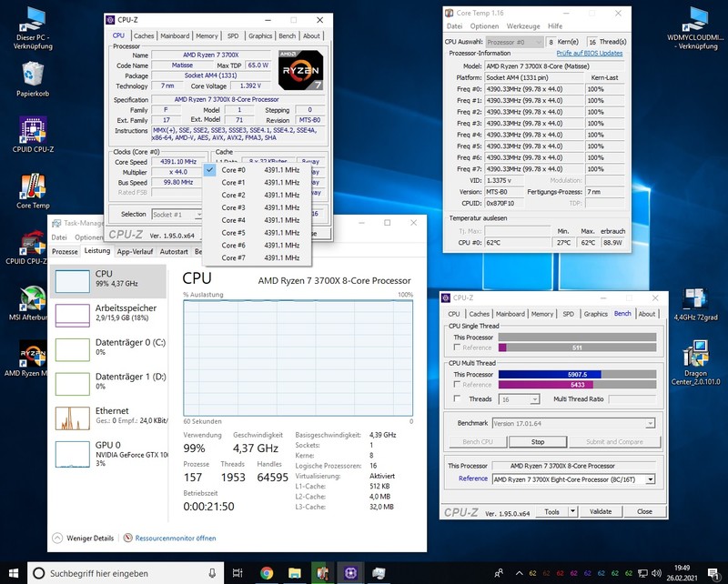Toggle Reference checkbox under CPU Multi Thread
The height and width of the screenshot is (584, 728).
pyautogui.click(x=458, y=385)
